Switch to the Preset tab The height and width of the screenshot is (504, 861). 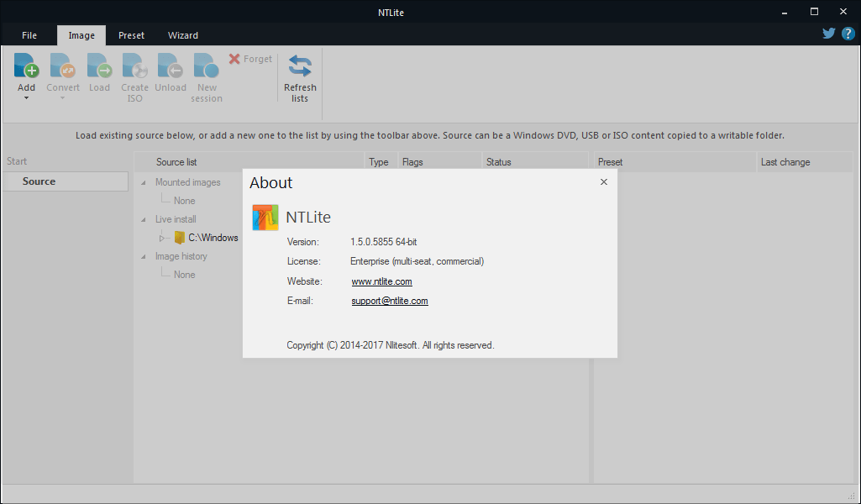click(131, 35)
